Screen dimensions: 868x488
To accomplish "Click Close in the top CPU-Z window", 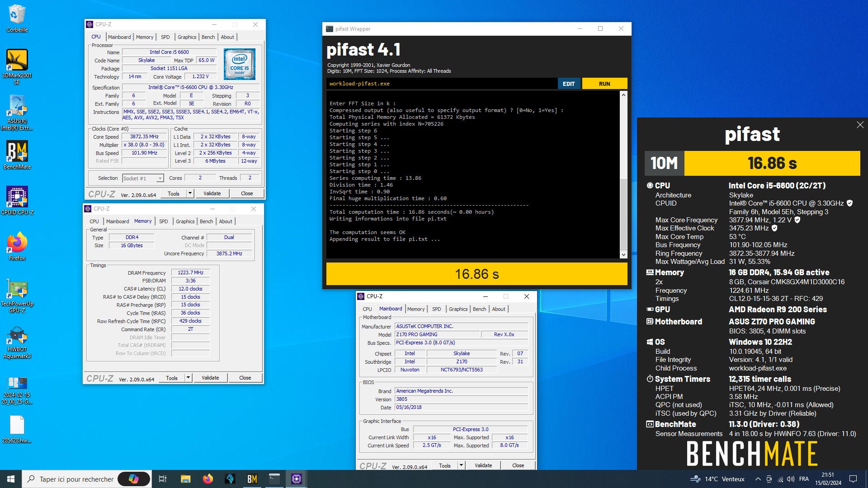I will point(247,193).
